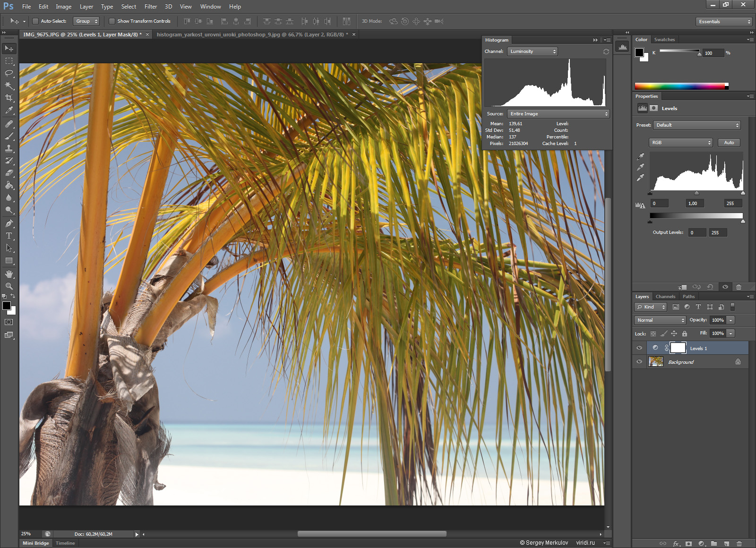This screenshot has height=548, width=756.
Task: Click the Auto button in Levels
Action: [x=729, y=143]
